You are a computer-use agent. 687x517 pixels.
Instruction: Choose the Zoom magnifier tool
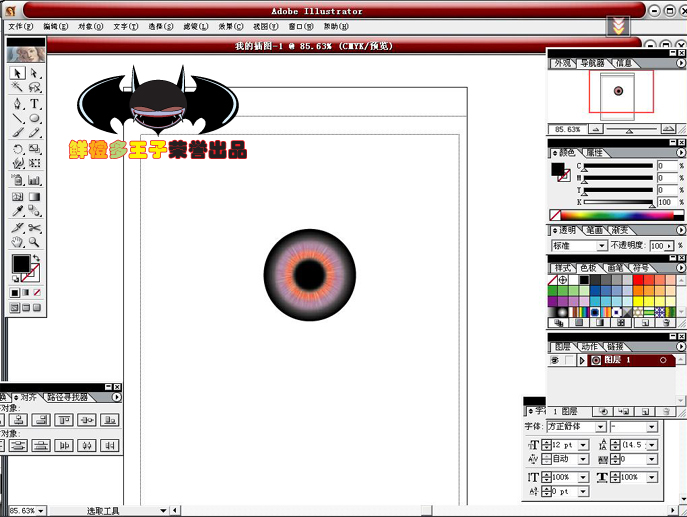(x=34, y=242)
